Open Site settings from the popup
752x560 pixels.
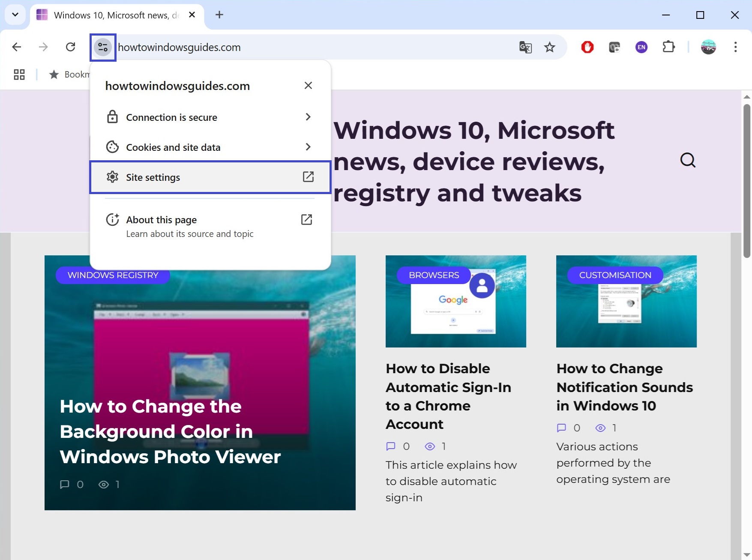click(x=210, y=177)
